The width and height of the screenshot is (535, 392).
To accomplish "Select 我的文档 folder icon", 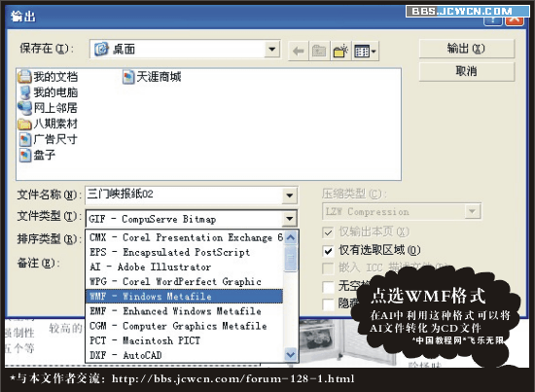I will point(24,77).
